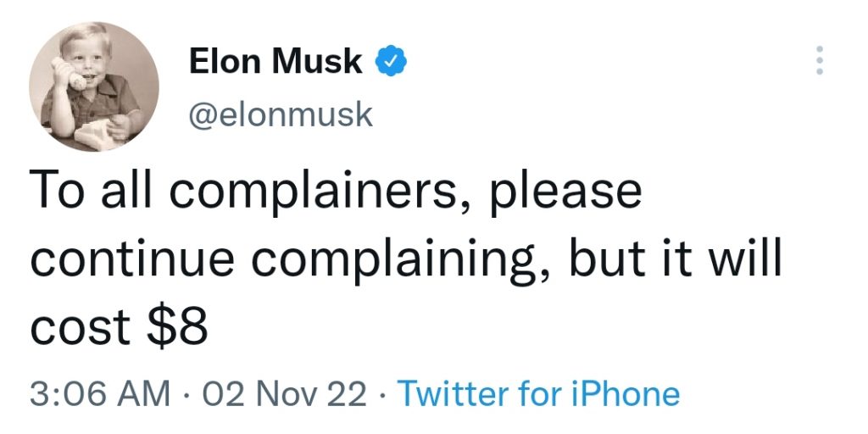868x434 pixels.
Task: Click the toy telephone in the avatar photo
Action: (68, 73)
